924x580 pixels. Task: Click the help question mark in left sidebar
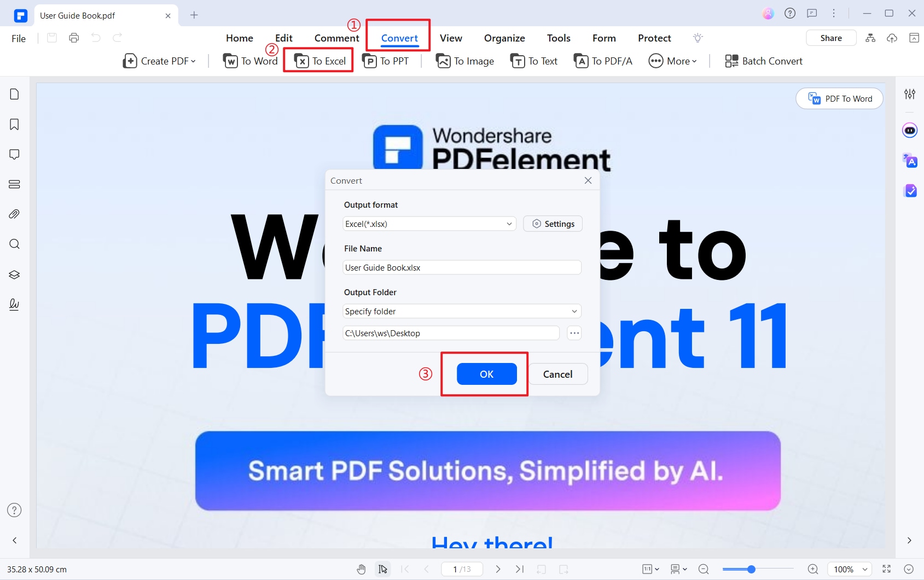click(14, 510)
